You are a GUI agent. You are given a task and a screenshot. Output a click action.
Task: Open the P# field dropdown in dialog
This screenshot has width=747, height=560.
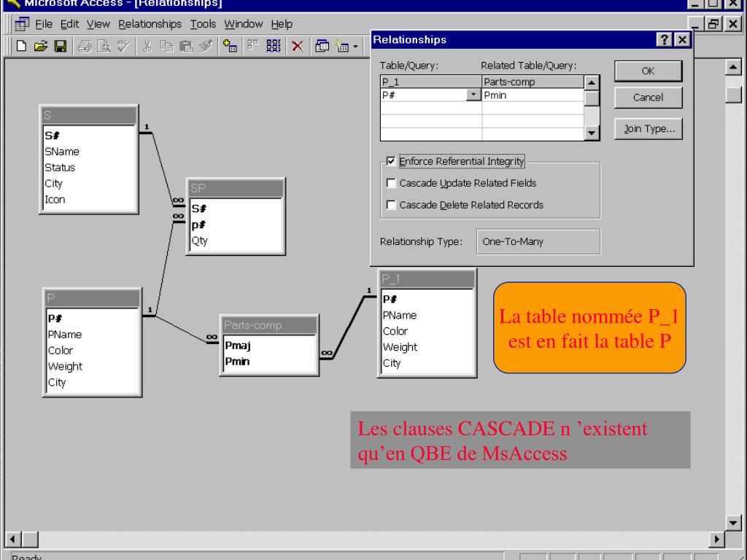(x=473, y=95)
